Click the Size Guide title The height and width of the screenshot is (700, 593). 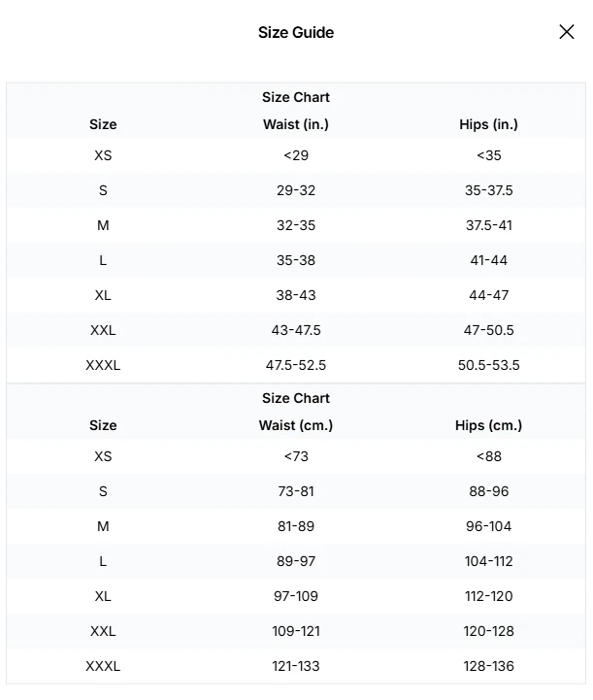pos(296,32)
